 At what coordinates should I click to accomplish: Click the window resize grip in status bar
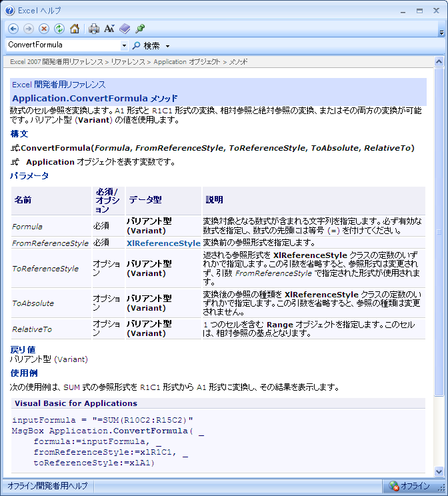[x=442, y=488]
